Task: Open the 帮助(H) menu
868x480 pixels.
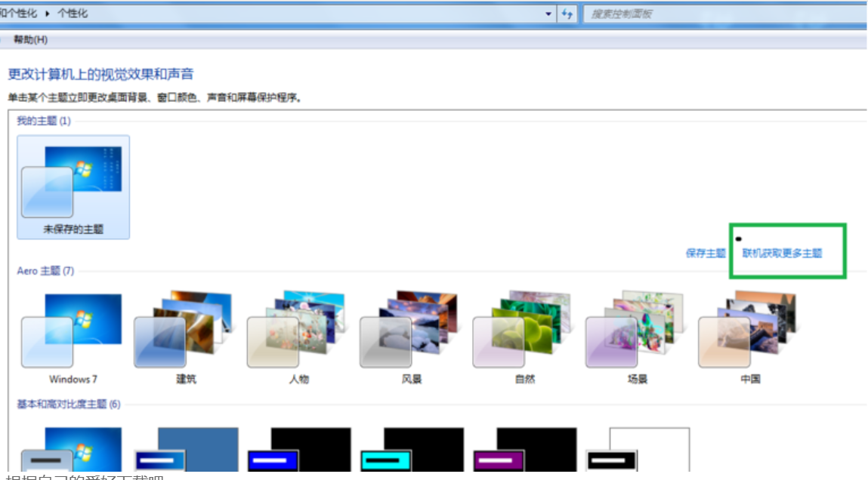Action: (30, 39)
